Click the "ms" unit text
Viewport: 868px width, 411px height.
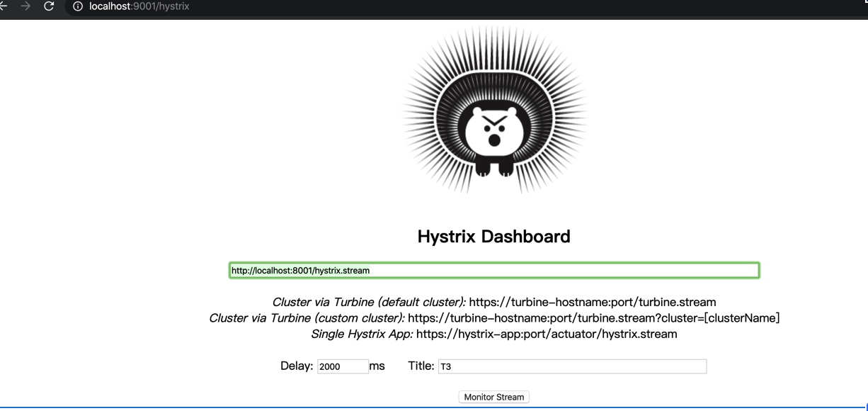377,366
